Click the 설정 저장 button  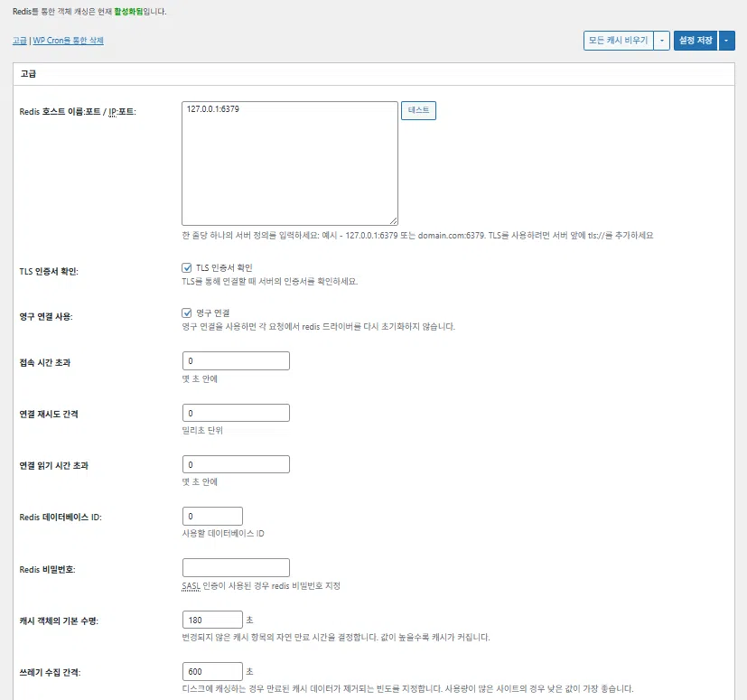coord(696,41)
